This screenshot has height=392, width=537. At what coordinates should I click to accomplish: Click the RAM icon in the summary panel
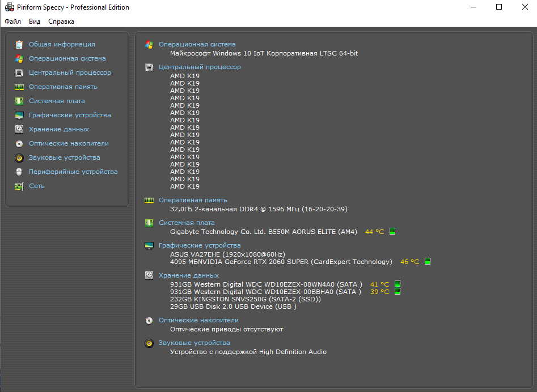[149, 201]
